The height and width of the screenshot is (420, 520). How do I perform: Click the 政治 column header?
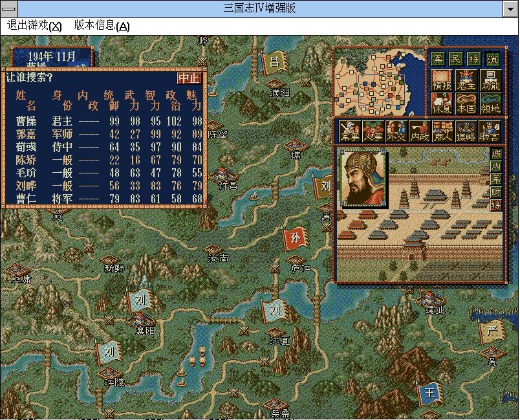[x=174, y=100]
